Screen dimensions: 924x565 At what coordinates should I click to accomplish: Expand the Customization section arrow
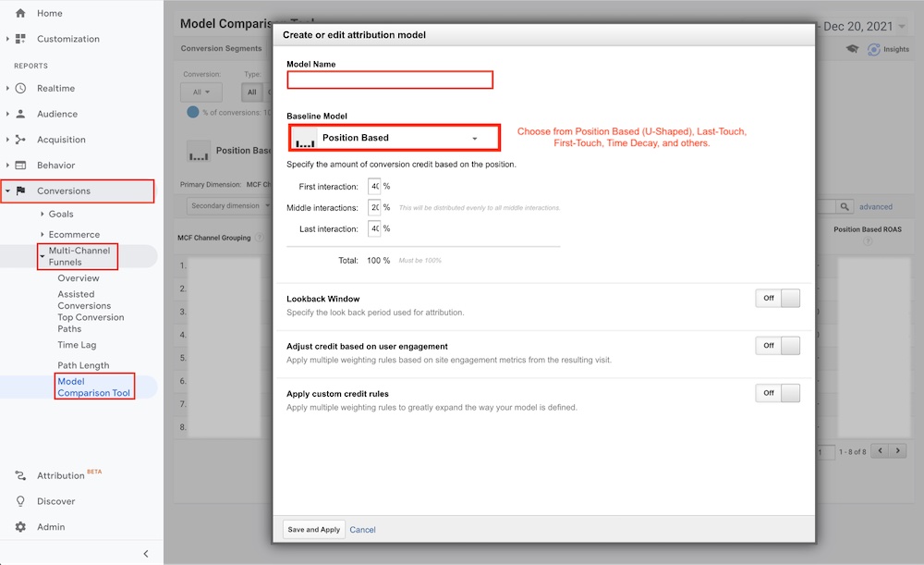coord(7,39)
